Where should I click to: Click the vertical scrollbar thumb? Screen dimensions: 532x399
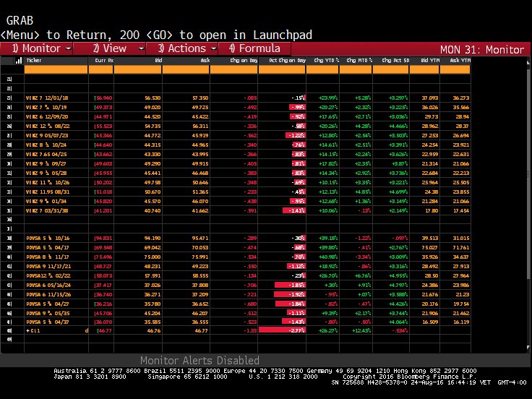(x=528, y=175)
